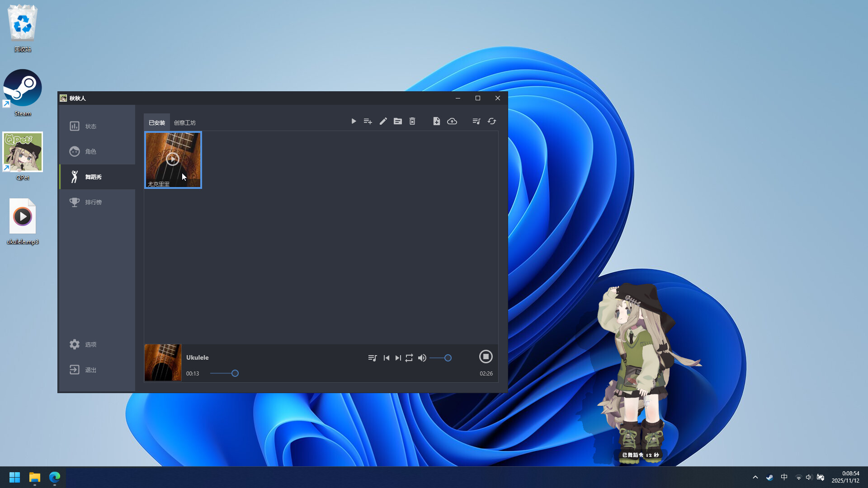
Task: Open the playlist icon near the volume control
Action: (373, 357)
